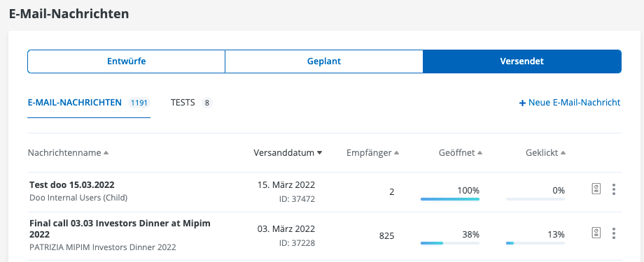The height and width of the screenshot is (262, 644).
Task: Click 'ID: 37228' text
Action: (x=297, y=243)
